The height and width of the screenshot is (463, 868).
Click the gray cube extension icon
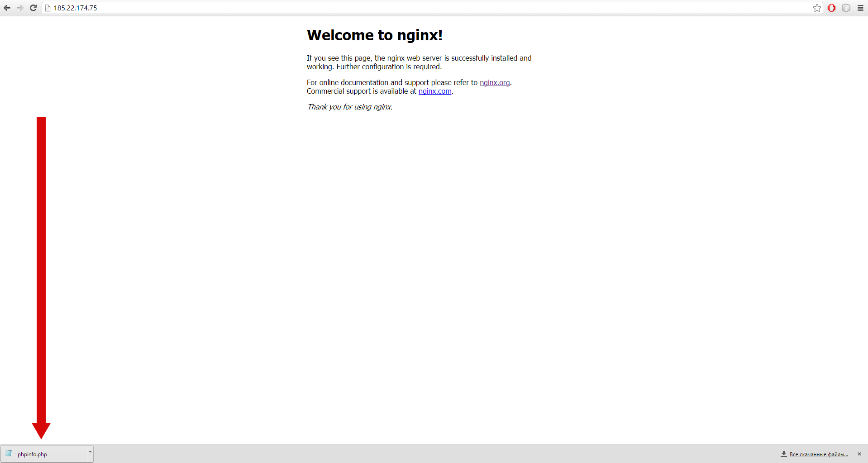[846, 8]
